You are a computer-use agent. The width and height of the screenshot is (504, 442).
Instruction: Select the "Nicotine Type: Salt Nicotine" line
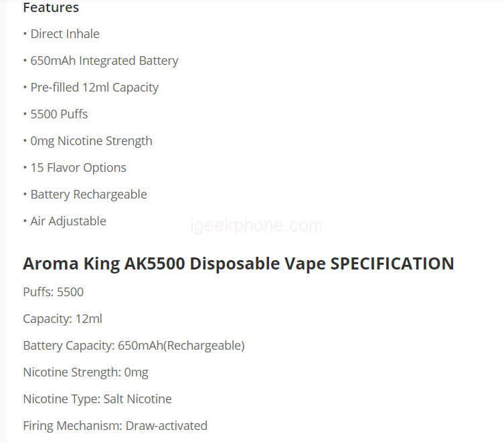(x=98, y=399)
